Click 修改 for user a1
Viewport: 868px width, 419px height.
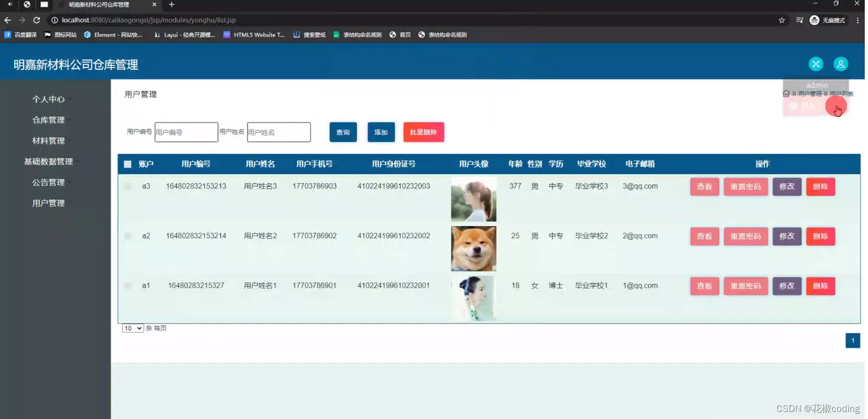pyautogui.click(x=787, y=286)
